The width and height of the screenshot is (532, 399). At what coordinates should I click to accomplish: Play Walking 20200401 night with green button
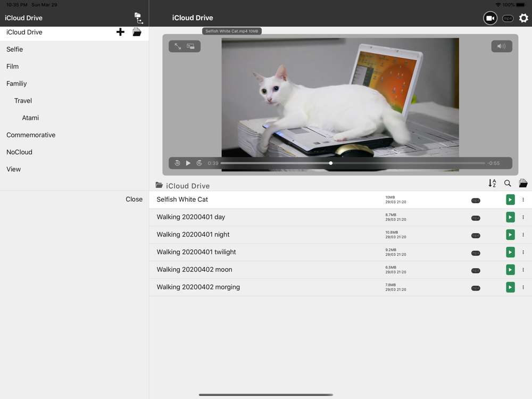[510, 235]
